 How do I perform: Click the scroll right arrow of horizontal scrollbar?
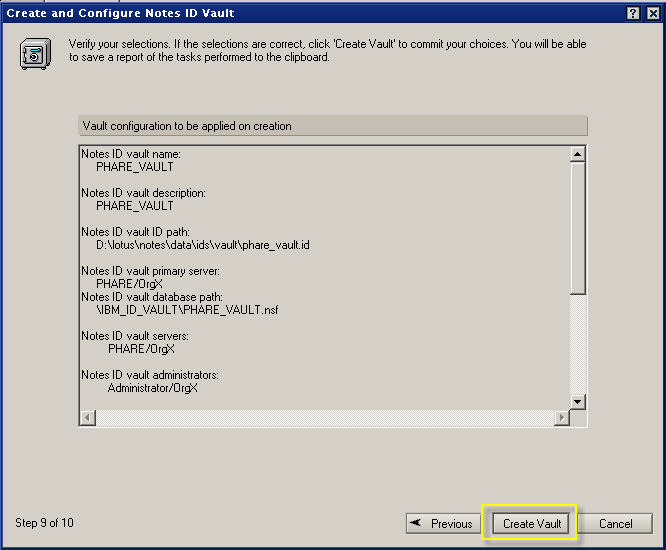(562, 417)
